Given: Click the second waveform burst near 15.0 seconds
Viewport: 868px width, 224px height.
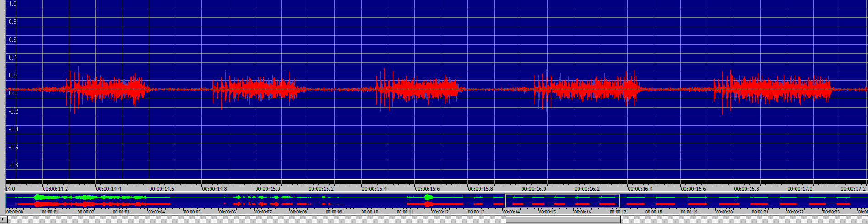Looking at the screenshot, I should click(259, 89).
